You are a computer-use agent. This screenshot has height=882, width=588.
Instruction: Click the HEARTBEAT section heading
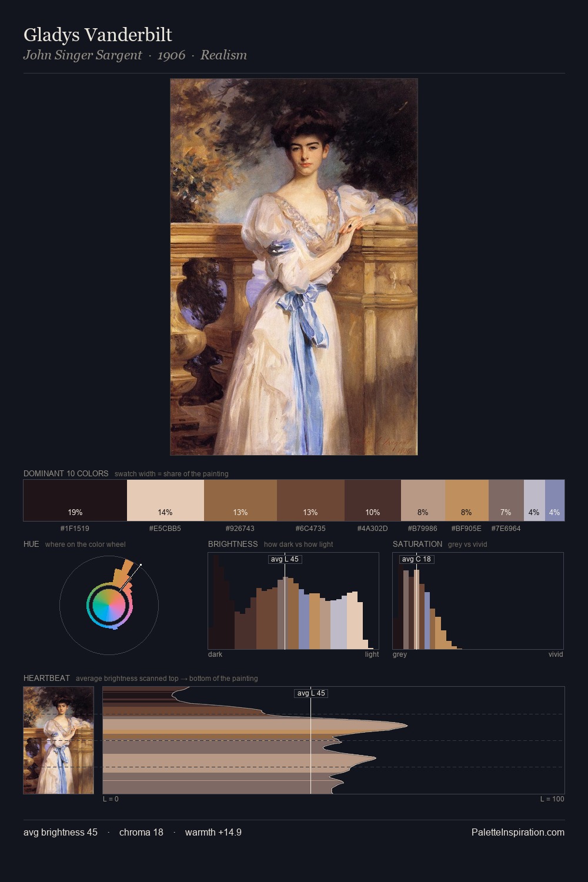[x=46, y=678]
